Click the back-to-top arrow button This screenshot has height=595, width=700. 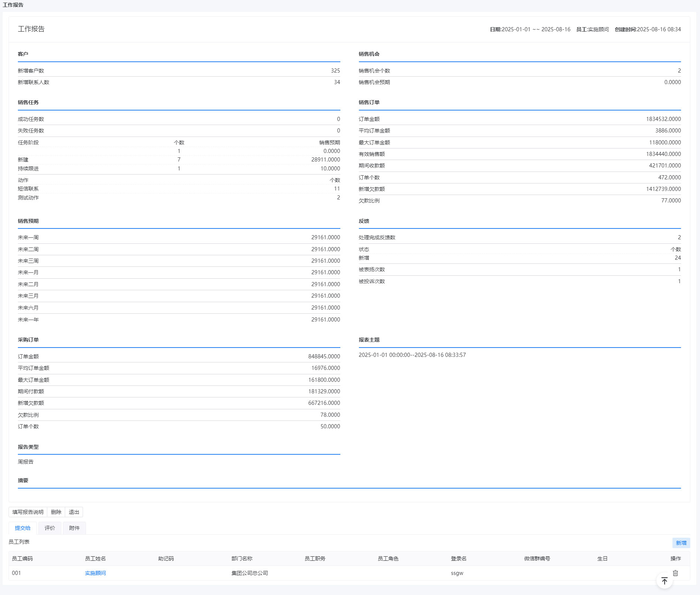664,581
